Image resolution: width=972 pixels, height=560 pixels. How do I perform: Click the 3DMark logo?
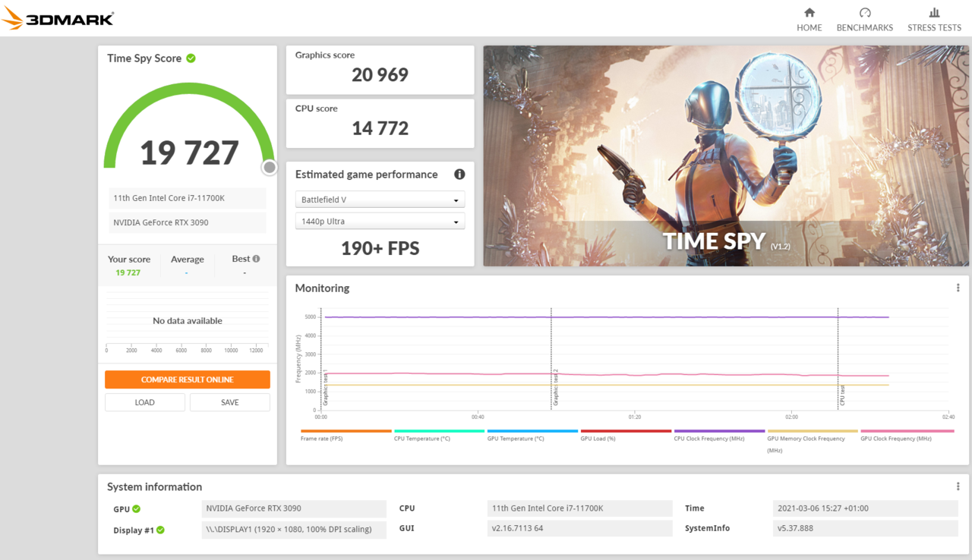(x=58, y=19)
